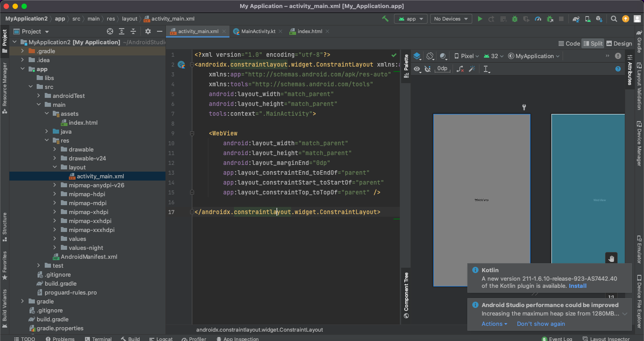Image resolution: width=644 pixels, height=341 pixels.
Task: Switch to the MainActivity.kt tab
Action: point(258,31)
